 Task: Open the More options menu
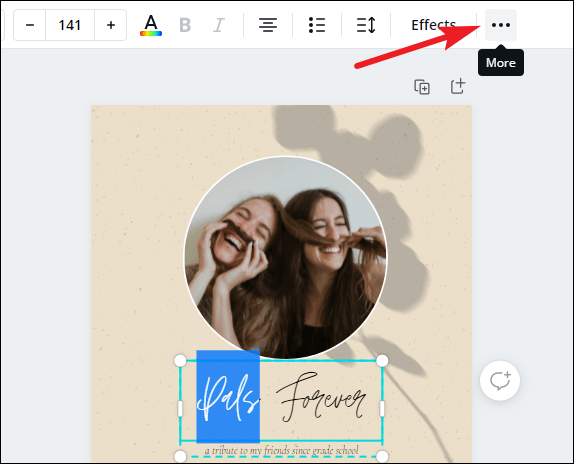pos(501,25)
